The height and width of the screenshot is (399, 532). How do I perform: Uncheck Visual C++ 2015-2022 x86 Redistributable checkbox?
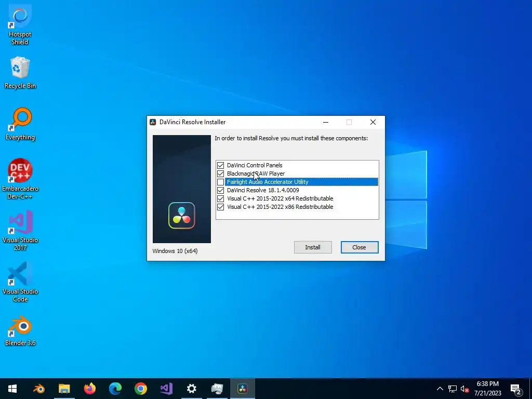[220, 207]
